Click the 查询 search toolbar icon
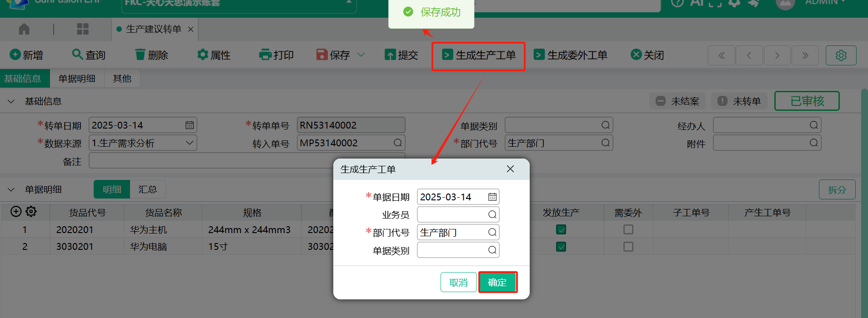This screenshot has height=318, width=868. coord(77,55)
